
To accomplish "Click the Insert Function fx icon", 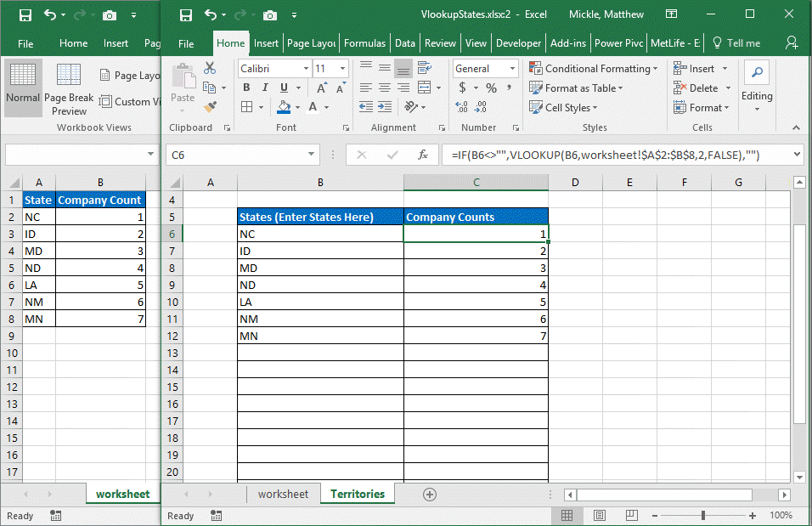I will [423, 155].
